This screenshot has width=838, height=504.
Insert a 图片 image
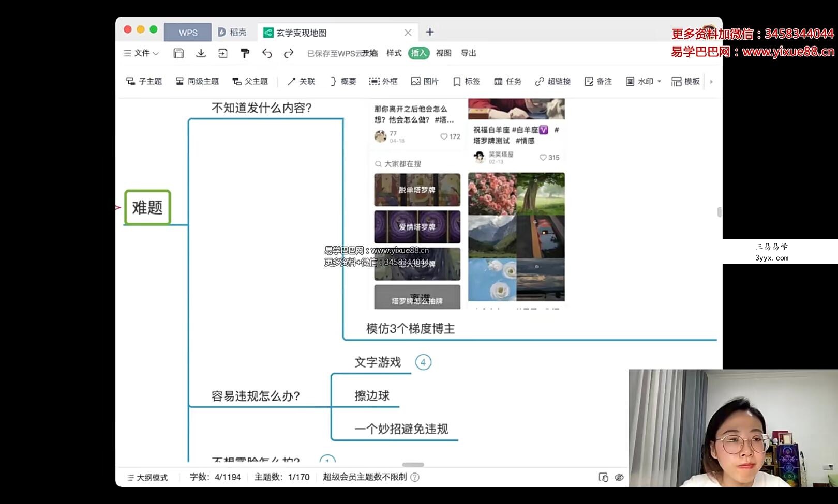(425, 81)
